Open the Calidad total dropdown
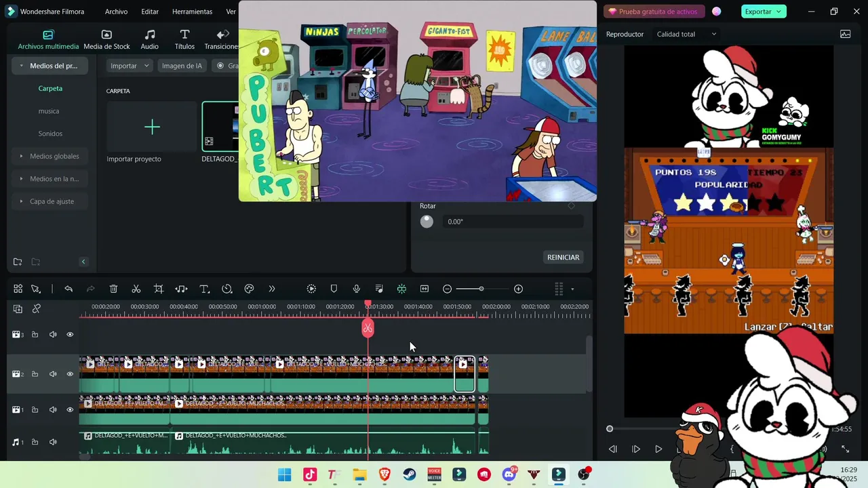Image resolution: width=868 pixels, height=488 pixels. tap(686, 34)
